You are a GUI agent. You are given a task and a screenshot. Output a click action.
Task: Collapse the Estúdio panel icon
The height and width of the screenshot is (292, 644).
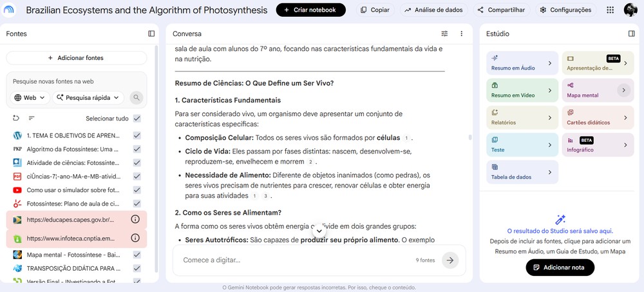tap(632, 34)
